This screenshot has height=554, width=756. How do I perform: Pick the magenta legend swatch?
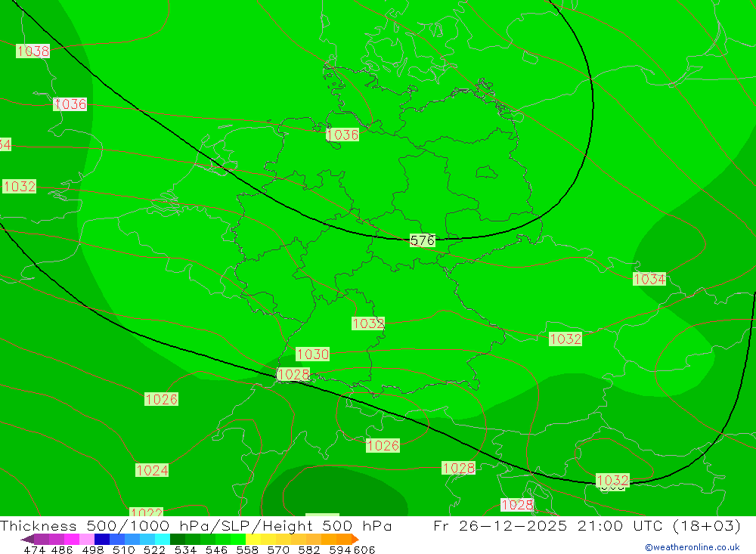[x=72, y=539]
